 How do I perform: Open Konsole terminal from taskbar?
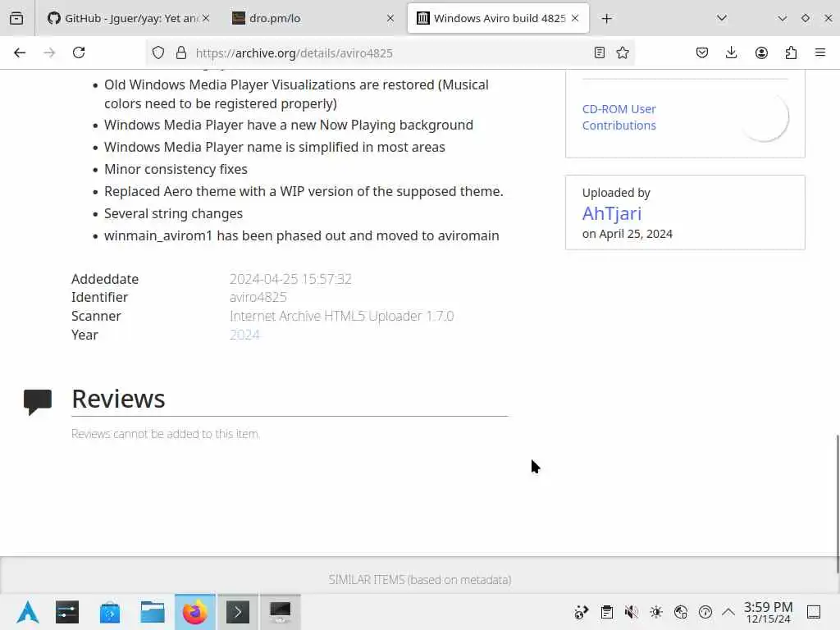237,612
